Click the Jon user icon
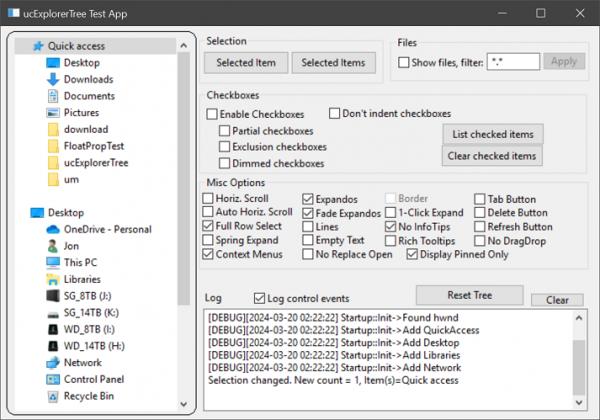600x420 pixels. point(53,246)
